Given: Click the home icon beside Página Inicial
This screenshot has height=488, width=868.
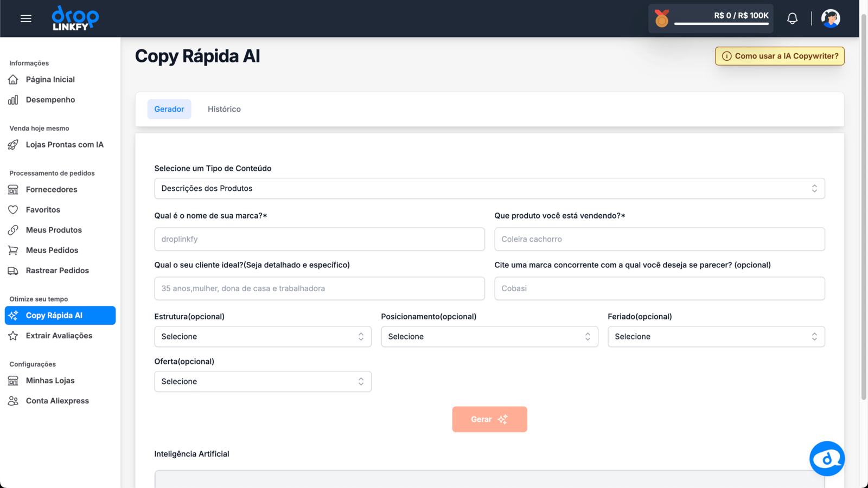Looking at the screenshot, I should (x=13, y=80).
